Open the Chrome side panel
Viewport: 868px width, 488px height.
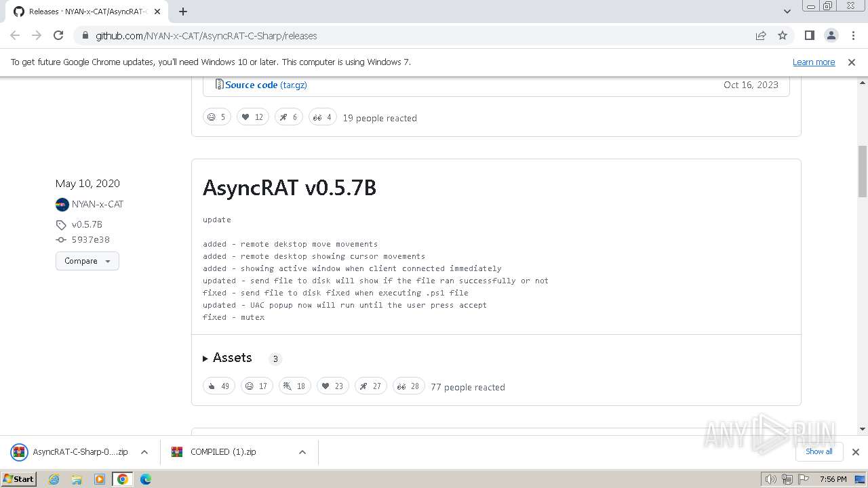[809, 36]
